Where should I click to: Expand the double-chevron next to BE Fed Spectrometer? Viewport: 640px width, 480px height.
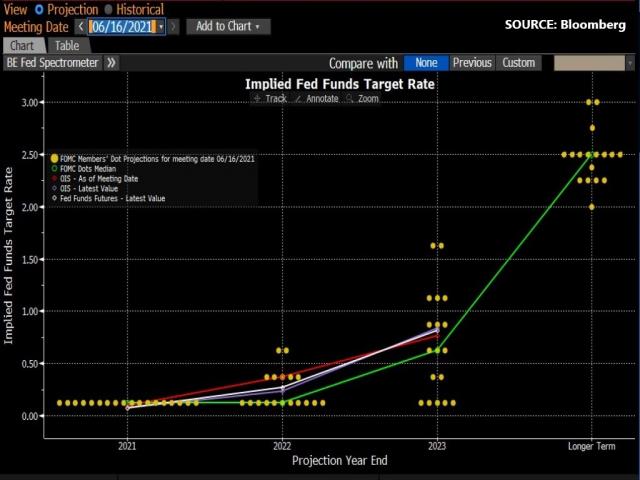click(111, 62)
